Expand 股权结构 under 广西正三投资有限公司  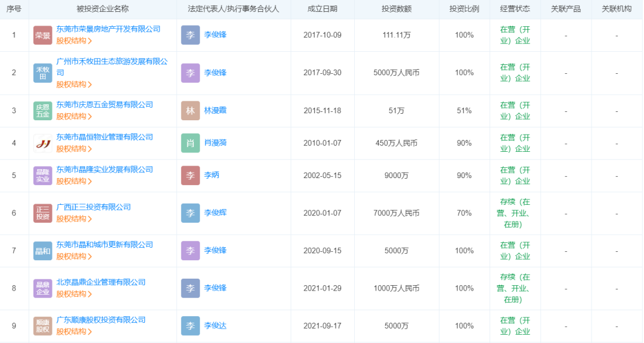[74, 219]
